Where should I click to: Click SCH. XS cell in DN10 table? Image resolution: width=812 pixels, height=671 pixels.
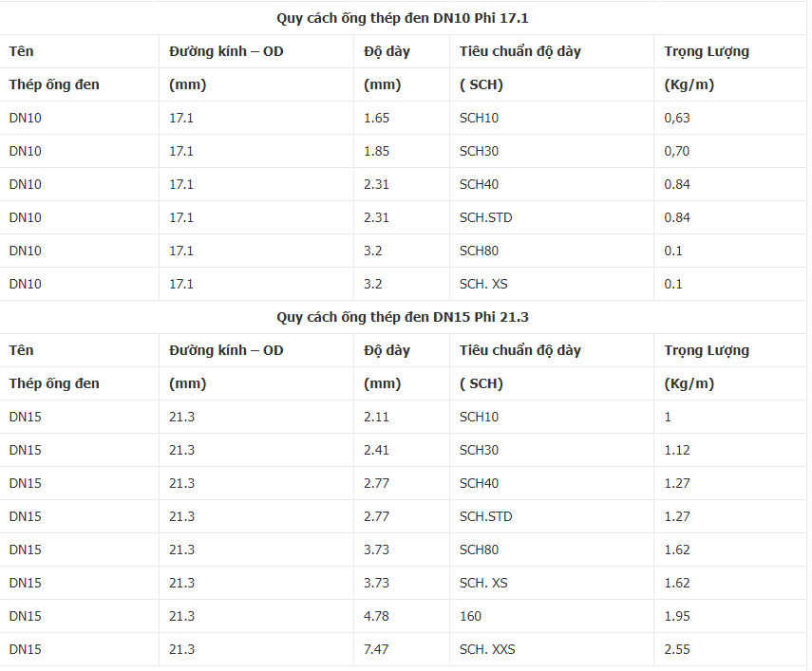pos(483,284)
